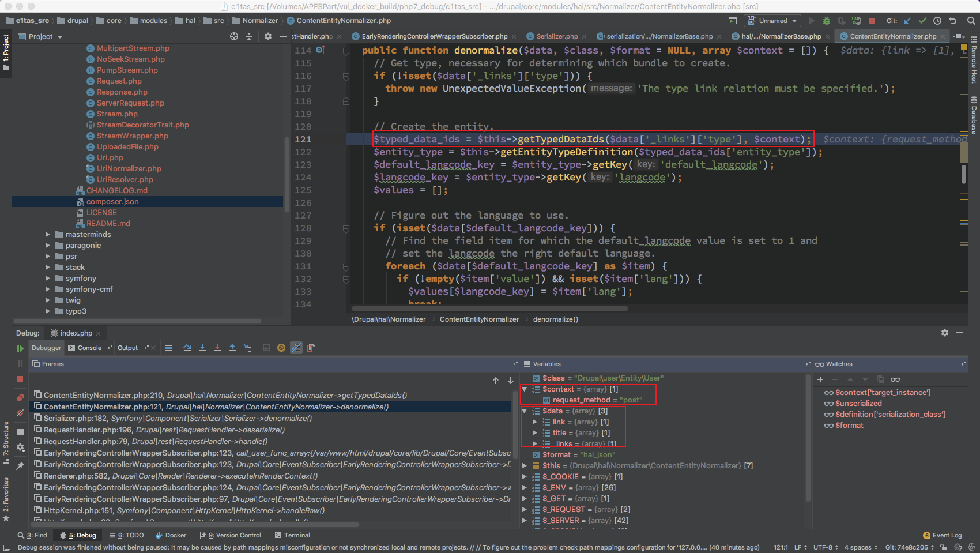Click the Git commit checkmark icon
This screenshot has width=980, height=553.
click(922, 21)
